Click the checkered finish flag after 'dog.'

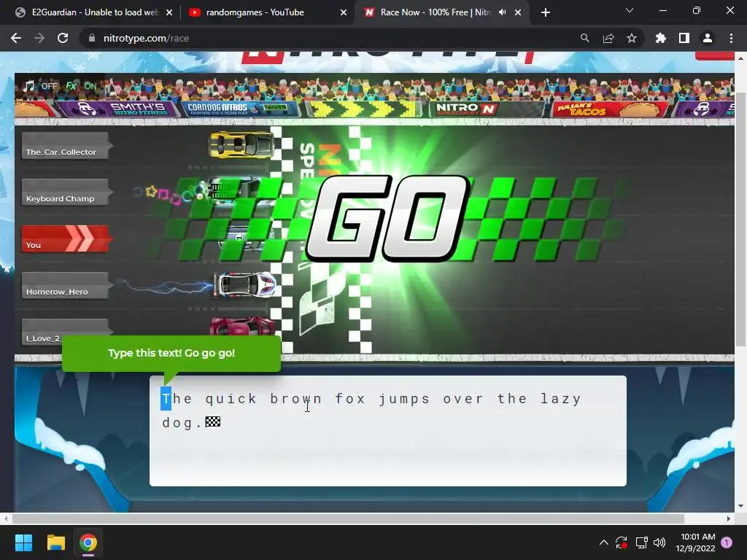(212, 422)
